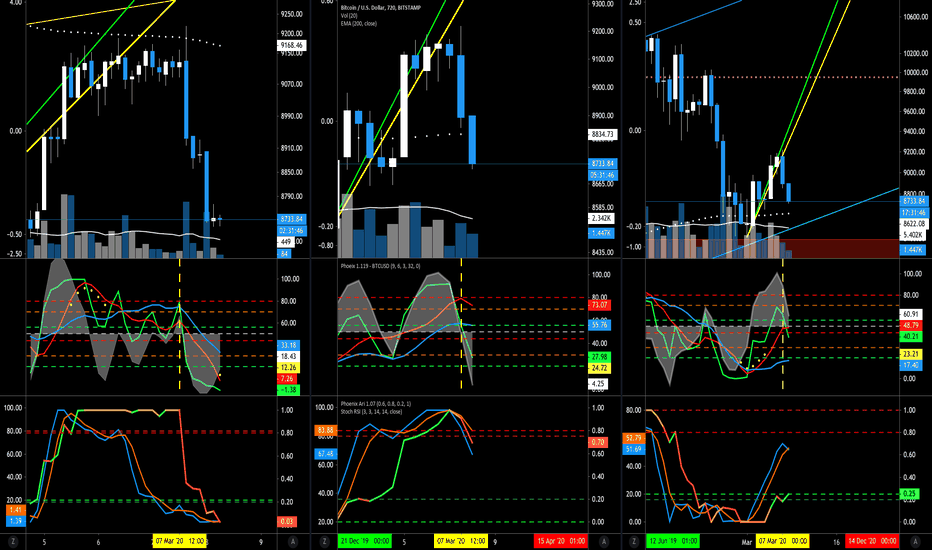Click the white 60.91 indicator value

tap(911, 314)
